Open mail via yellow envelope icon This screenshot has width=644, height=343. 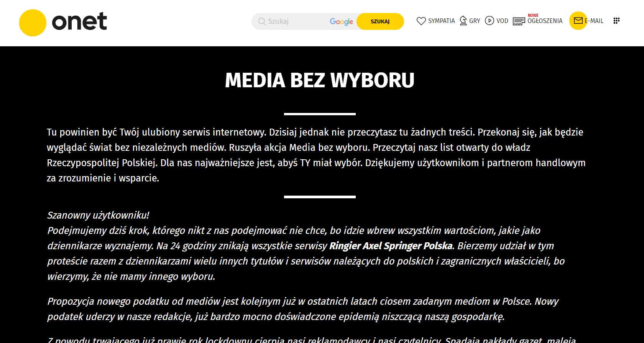pyautogui.click(x=578, y=21)
